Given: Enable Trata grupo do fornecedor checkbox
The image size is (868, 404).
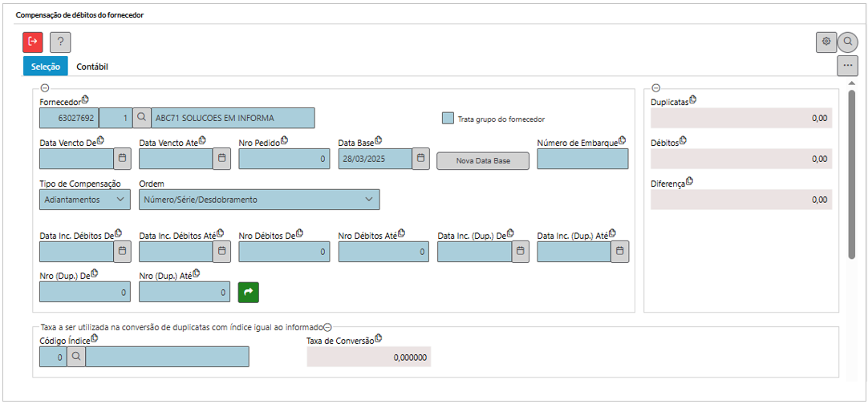Looking at the screenshot, I should coord(448,119).
